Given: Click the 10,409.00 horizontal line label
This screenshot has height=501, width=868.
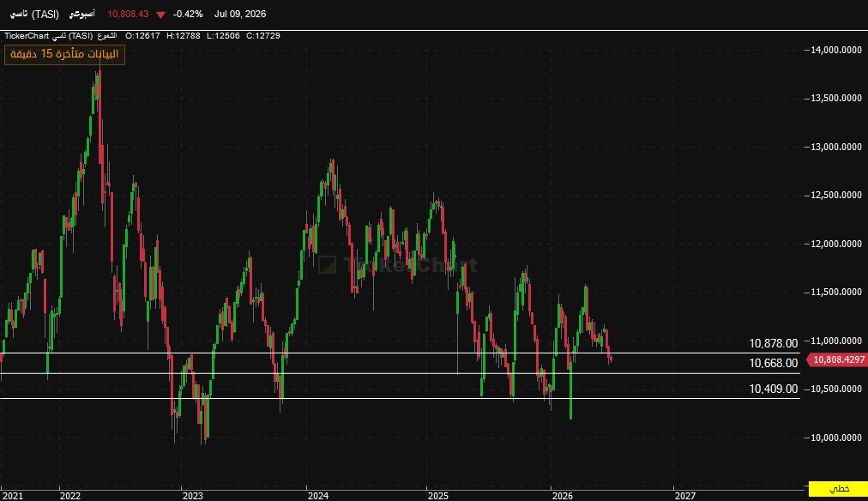Looking at the screenshot, I should click(774, 389).
